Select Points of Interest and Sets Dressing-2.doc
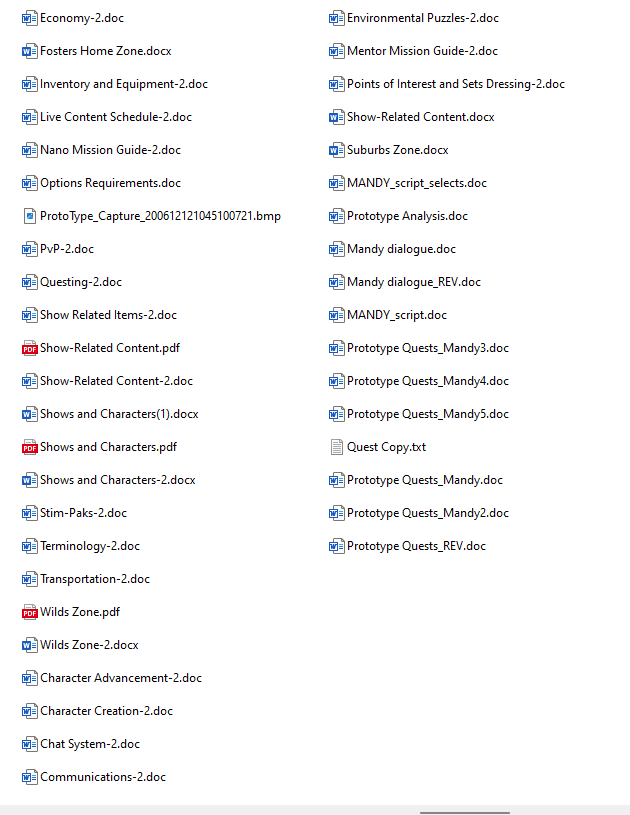 pos(456,84)
